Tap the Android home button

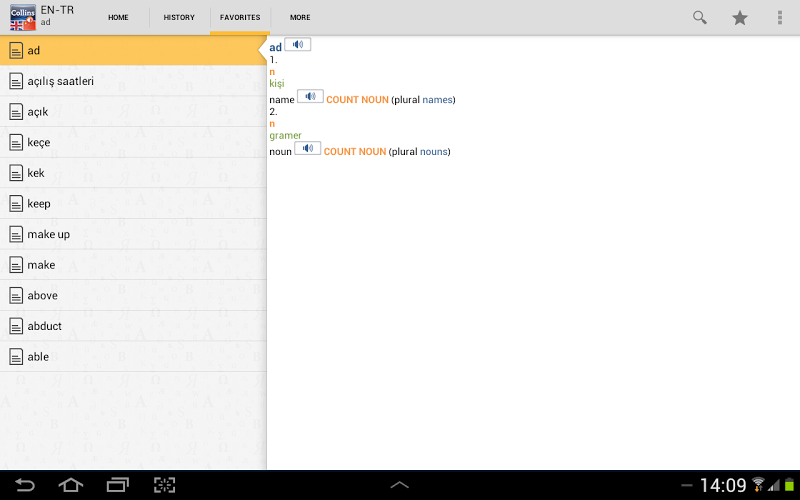pyautogui.click(x=71, y=485)
